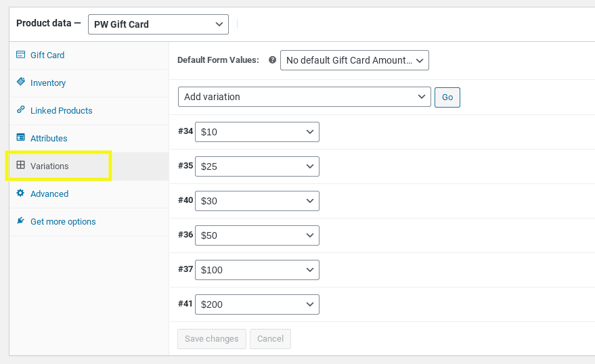This screenshot has height=364, width=595.
Task: Click the Linked Products chain icon
Action: [x=20, y=110]
